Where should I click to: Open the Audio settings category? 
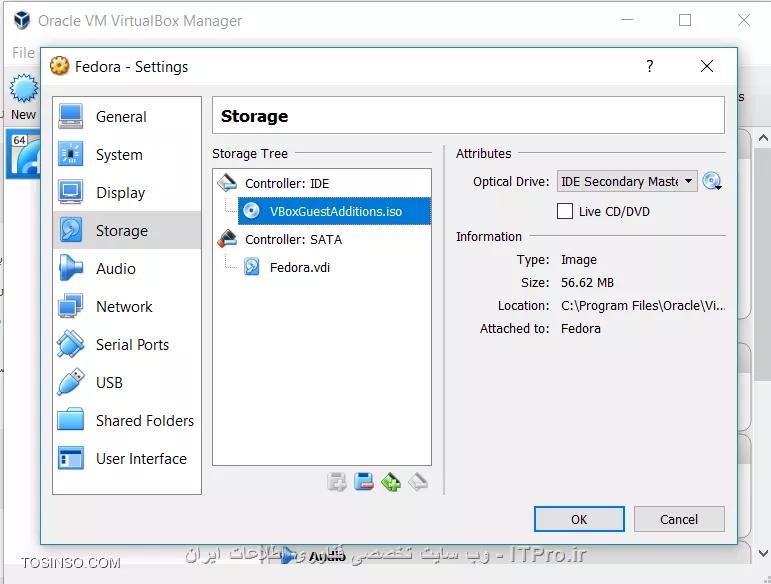point(127,268)
